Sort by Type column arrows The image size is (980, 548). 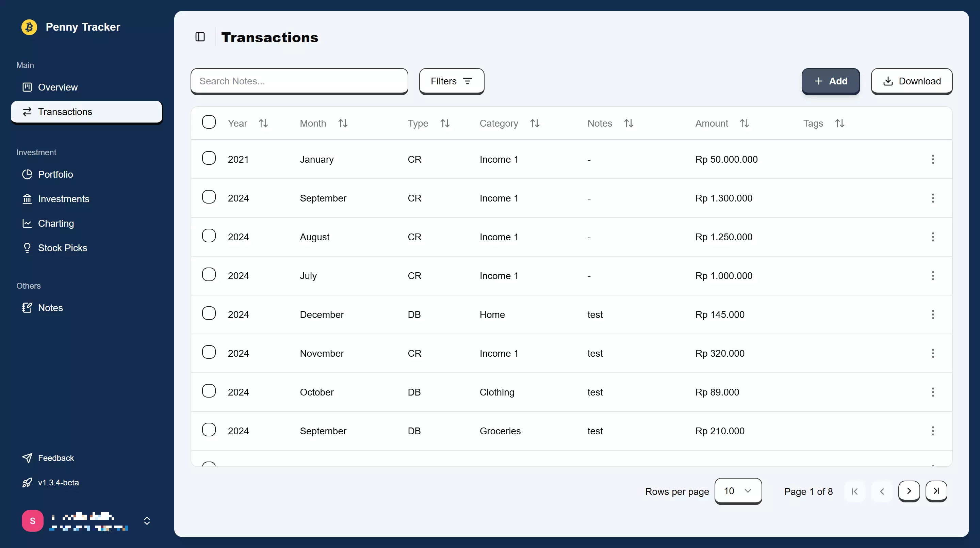445,123
